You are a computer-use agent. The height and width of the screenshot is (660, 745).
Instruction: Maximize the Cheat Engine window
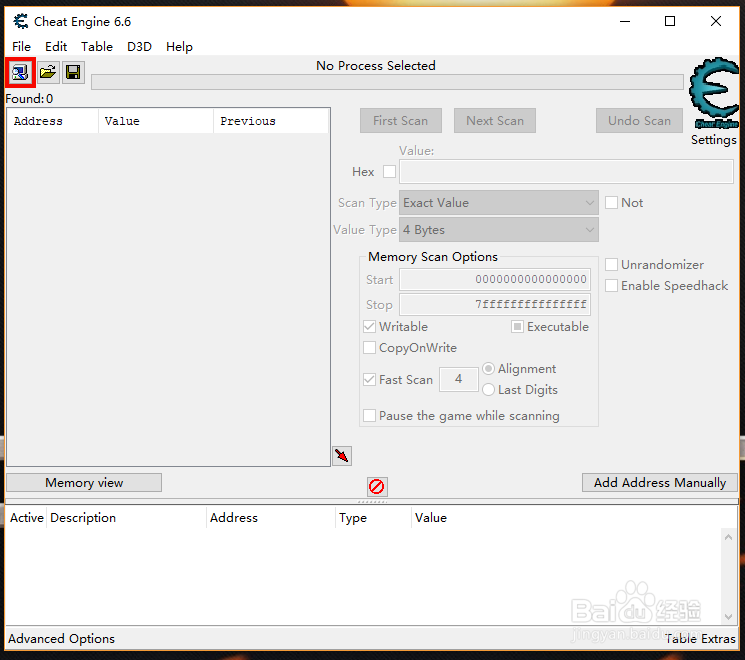670,21
